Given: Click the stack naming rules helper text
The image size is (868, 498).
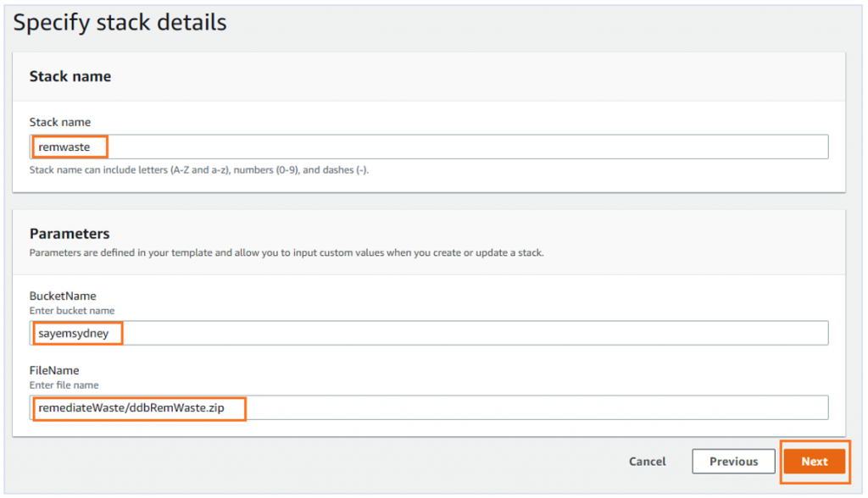Looking at the screenshot, I should (x=200, y=169).
